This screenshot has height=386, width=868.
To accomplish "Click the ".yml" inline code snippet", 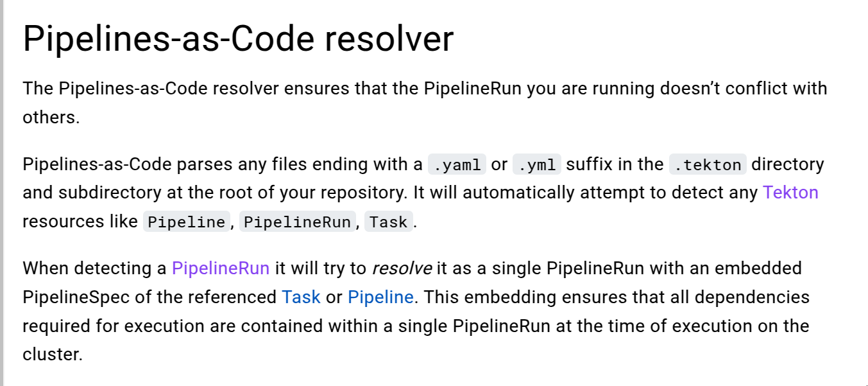I will 537,165.
